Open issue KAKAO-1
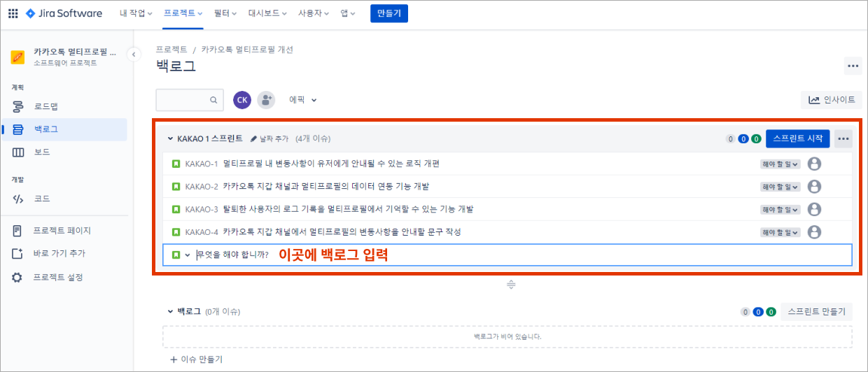The width and height of the screenshot is (868, 372). coord(202,164)
